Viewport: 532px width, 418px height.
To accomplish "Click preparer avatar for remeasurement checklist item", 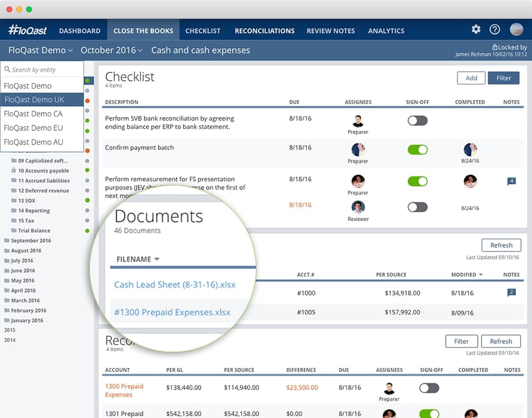I will (358, 182).
